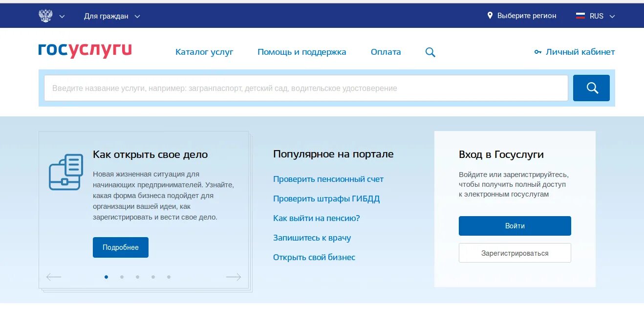Open "Проверить штрафы ГИБДД" link
This screenshot has height=310, width=644.
tap(326, 199)
